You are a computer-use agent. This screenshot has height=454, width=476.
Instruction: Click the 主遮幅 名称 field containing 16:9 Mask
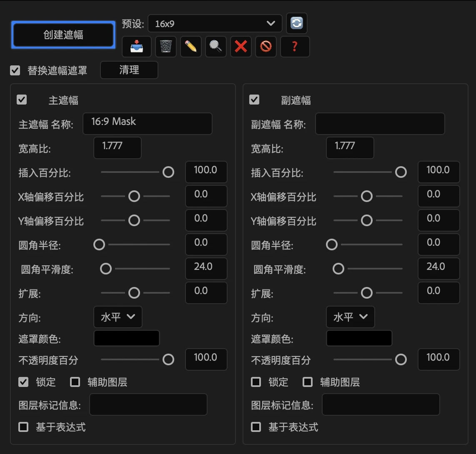pyautogui.click(x=147, y=124)
